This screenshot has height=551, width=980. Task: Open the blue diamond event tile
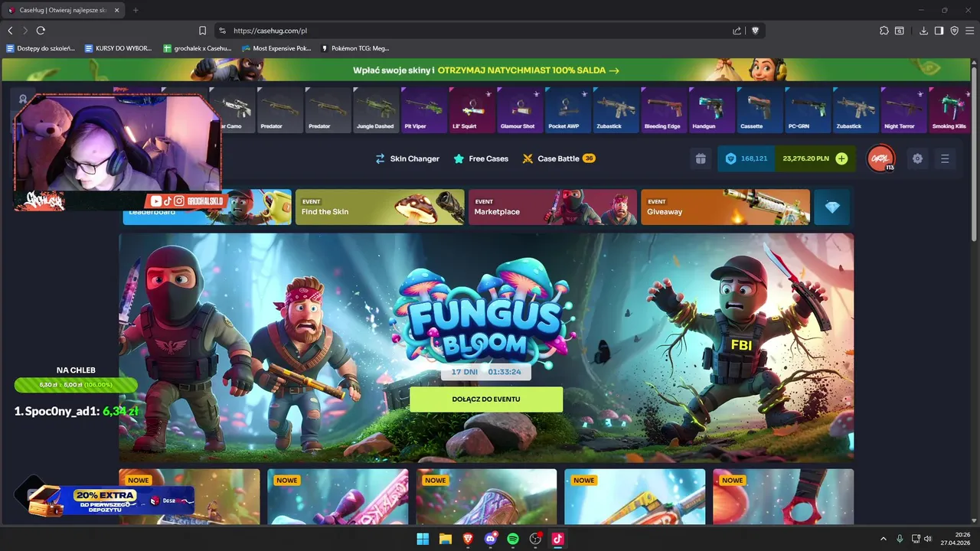(x=831, y=207)
